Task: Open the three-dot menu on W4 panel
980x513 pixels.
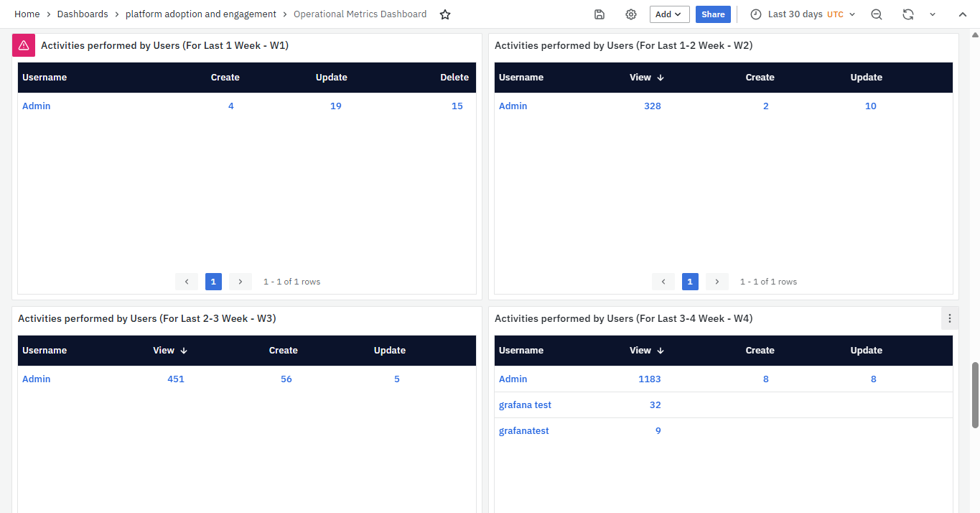Action: click(950, 318)
